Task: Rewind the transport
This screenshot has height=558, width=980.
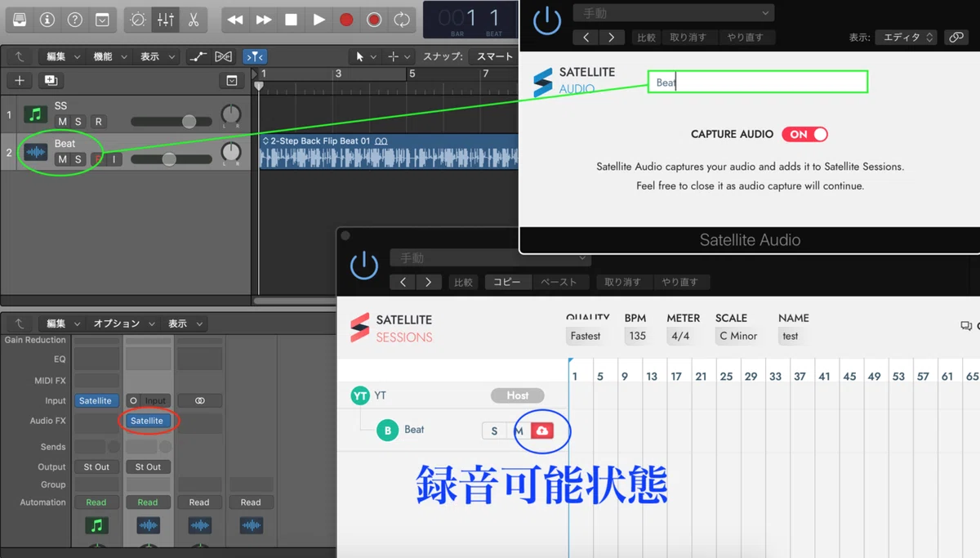Action: click(235, 19)
